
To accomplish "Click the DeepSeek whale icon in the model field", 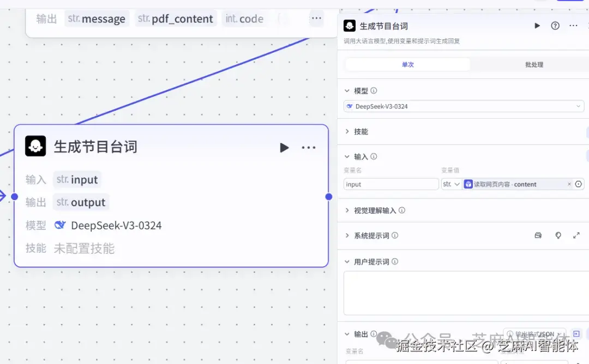I will coord(348,106).
